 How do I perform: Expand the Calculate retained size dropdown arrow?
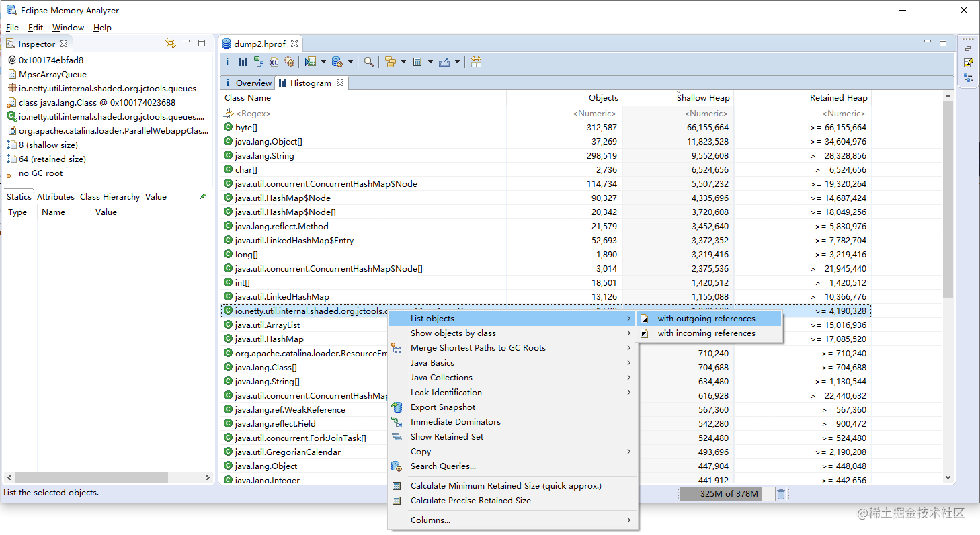pos(430,63)
